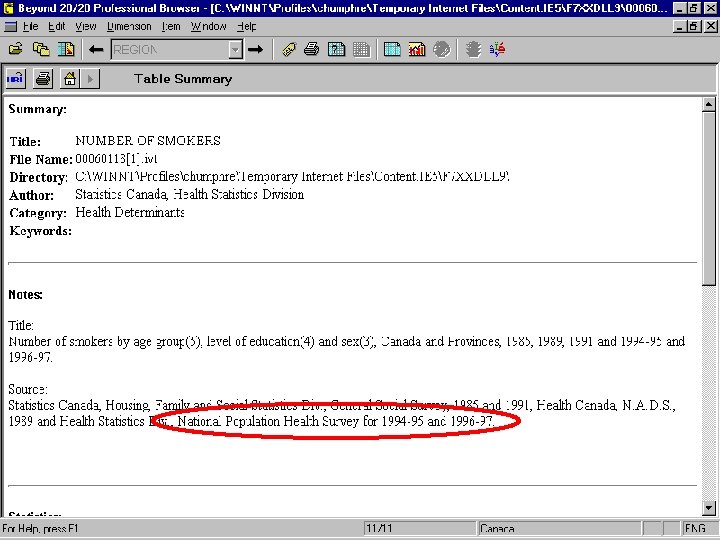Screen dimensions: 720x540
Task: Open the Dimension menu
Action: pos(129,27)
